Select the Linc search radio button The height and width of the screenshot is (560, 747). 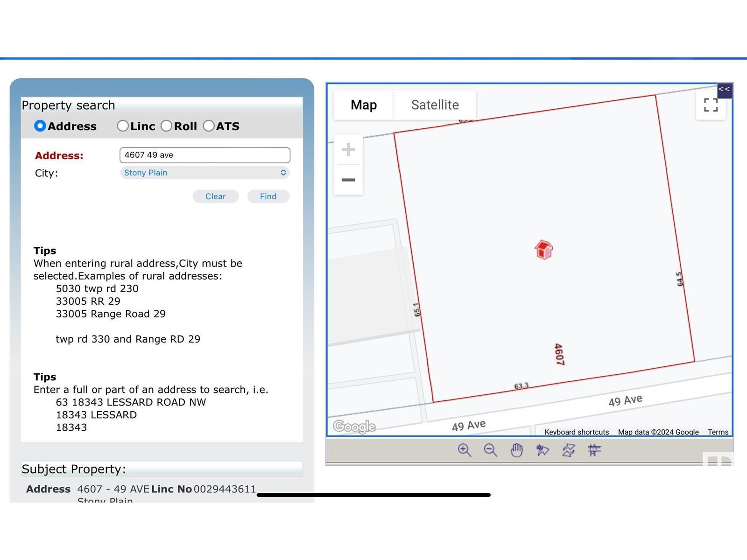123,126
